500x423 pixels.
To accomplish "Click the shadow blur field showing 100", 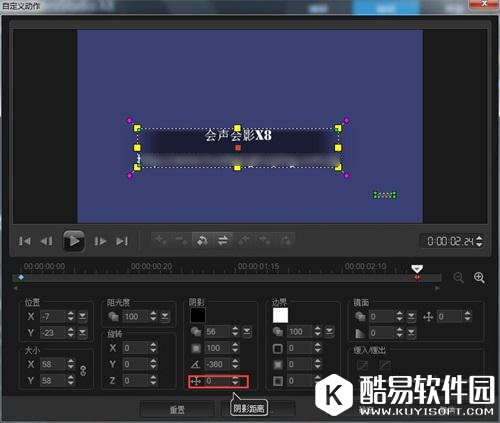I will [x=218, y=348].
